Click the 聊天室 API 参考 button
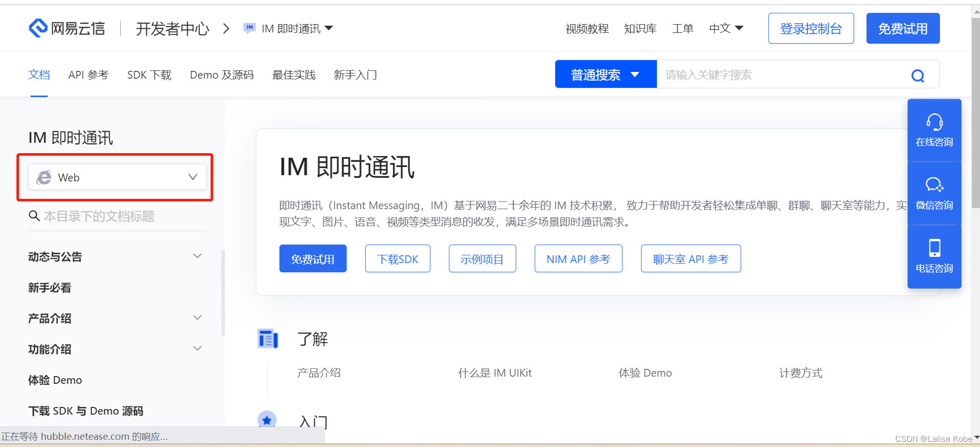 pos(691,258)
